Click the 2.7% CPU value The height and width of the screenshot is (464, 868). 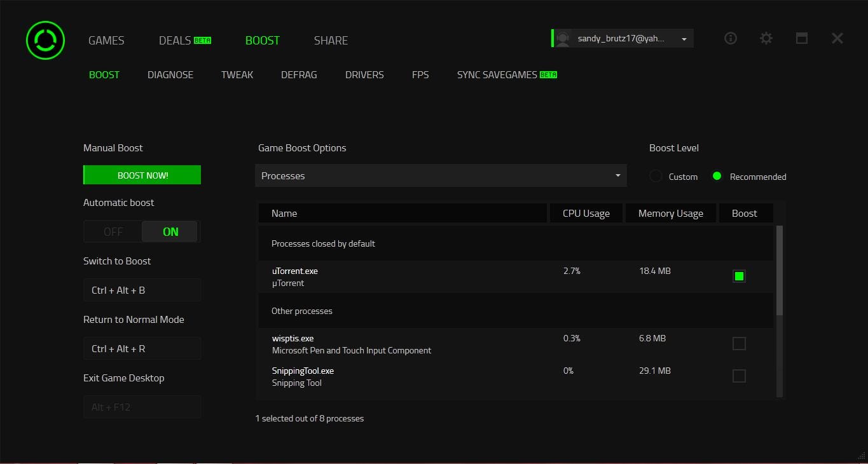(572, 271)
